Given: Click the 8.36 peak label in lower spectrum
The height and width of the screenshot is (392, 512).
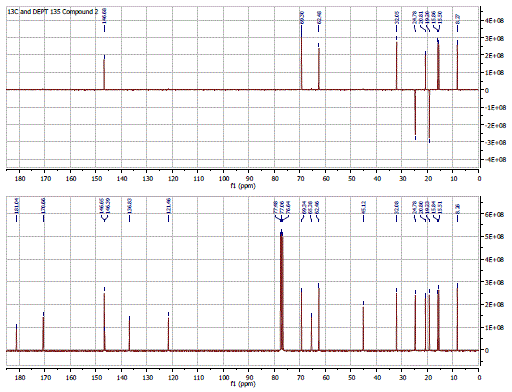Looking at the screenshot, I should point(457,208).
